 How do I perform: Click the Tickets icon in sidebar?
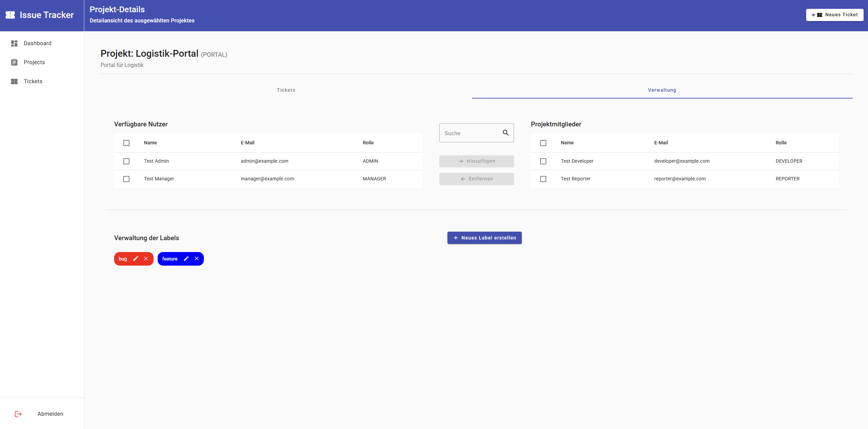coord(14,82)
